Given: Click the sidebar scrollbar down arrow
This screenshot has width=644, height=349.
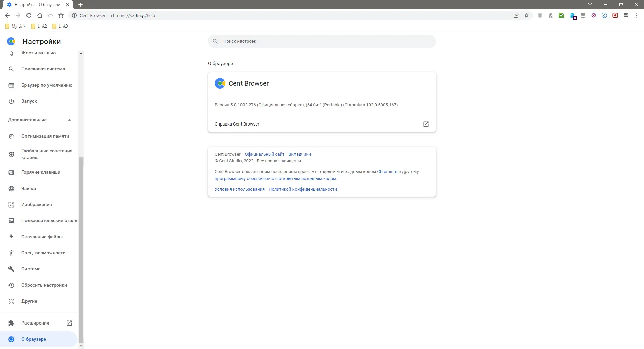Looking at the screenshot, I should point(81,346).
